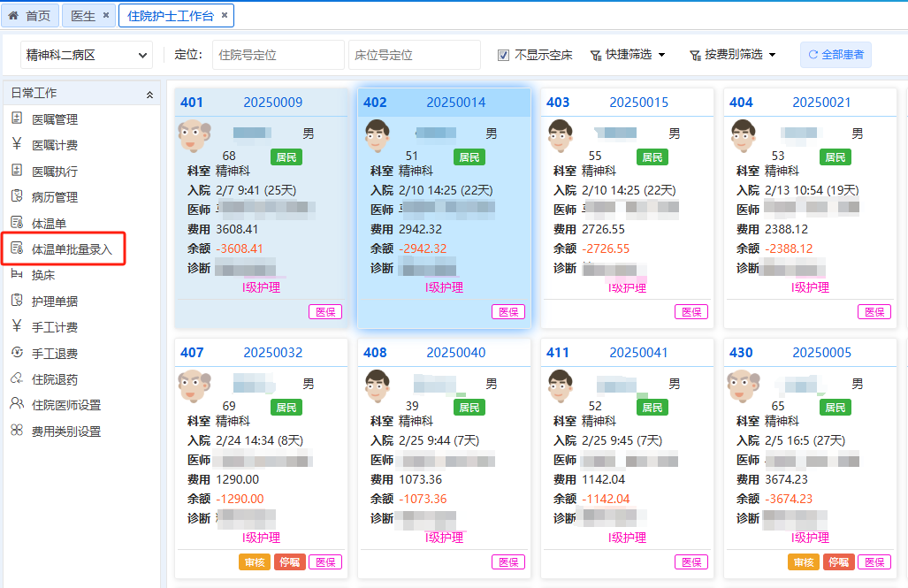Close the 住院护士工作台 tab
Viewport: 908px width, 588px height.
coord(224,15)
